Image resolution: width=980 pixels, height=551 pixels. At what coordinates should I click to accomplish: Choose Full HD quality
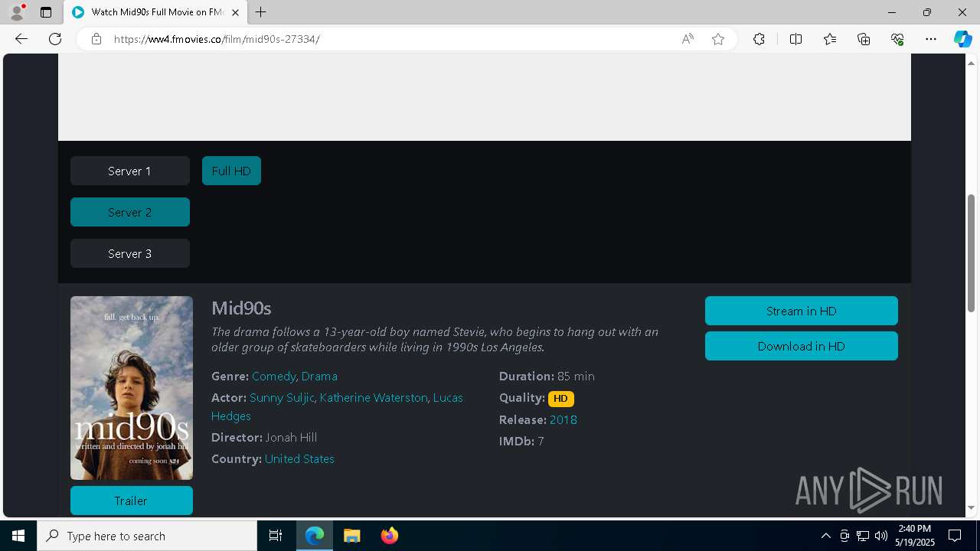(231, 171)
